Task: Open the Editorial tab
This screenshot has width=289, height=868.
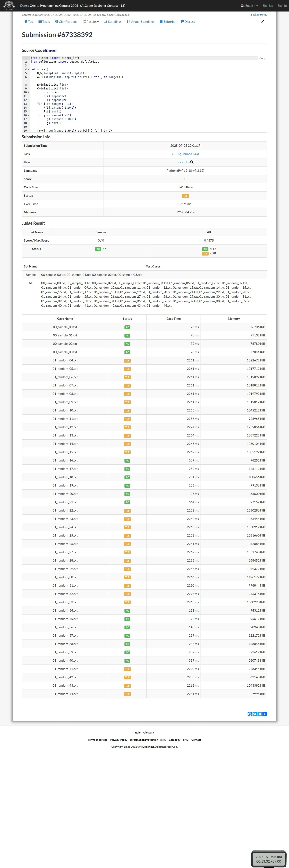Action: (x=167, y=22)
